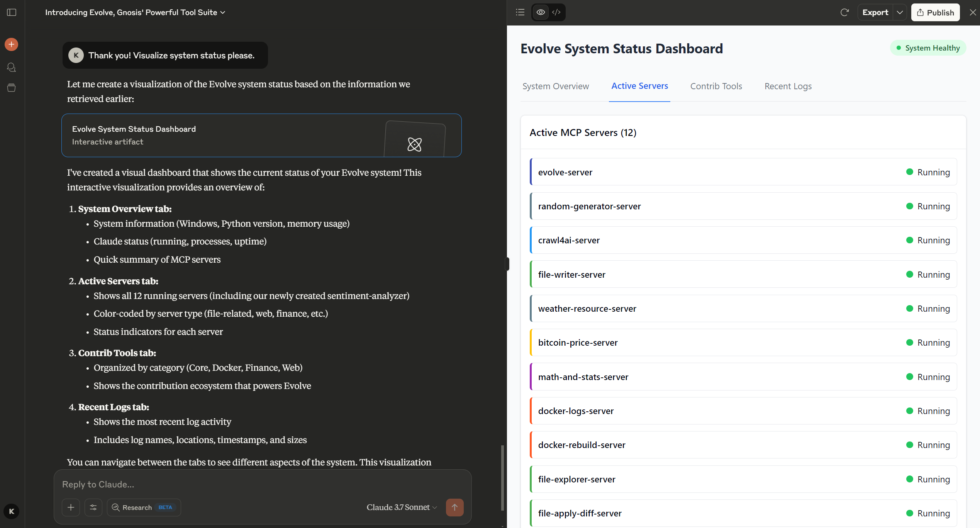980x528 pixels.
Task: Select the weather-resource-server row
Action: click(743, 309)
